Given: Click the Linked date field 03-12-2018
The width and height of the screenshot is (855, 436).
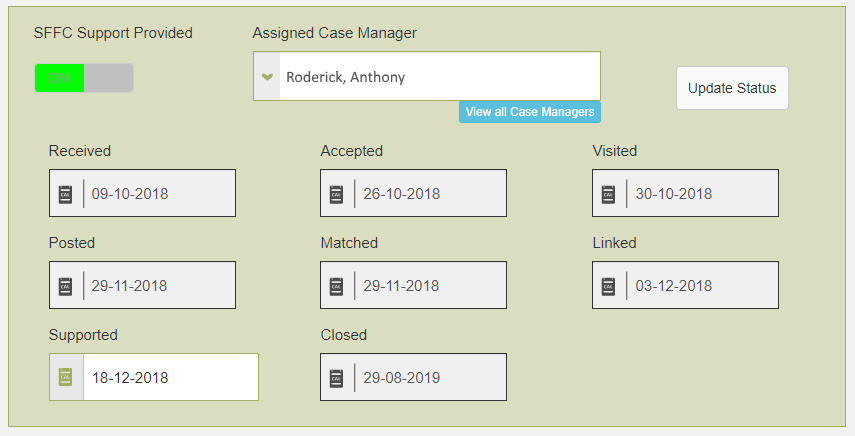Looking at the screenshot, I should coord(702,286).
